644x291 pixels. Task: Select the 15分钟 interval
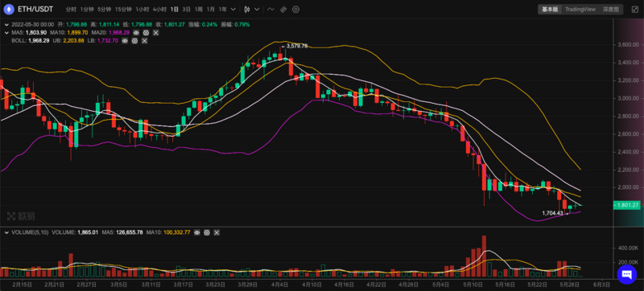(x=123, y=9)
